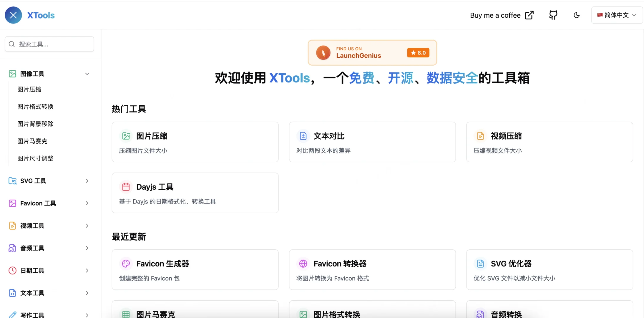Collapse the 图像工具 section

tap(87, 74)
